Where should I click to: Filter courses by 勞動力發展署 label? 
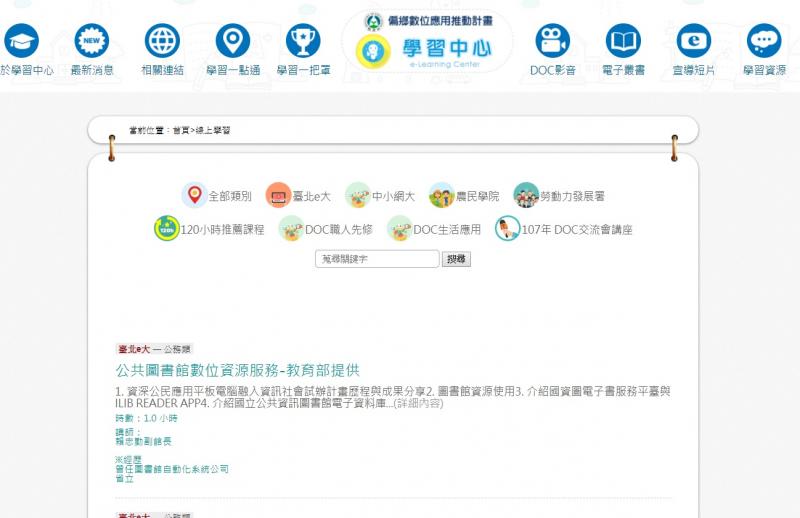[572, 196]
